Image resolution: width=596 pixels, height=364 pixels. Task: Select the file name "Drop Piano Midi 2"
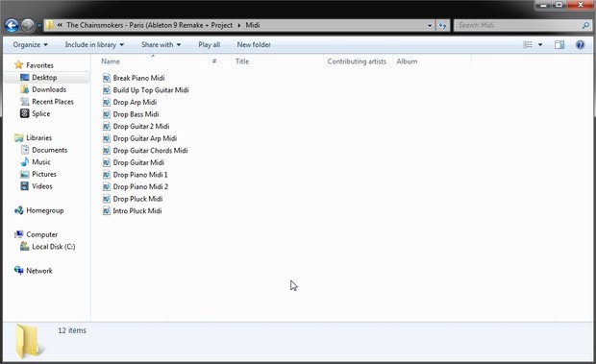coord(140,186)
